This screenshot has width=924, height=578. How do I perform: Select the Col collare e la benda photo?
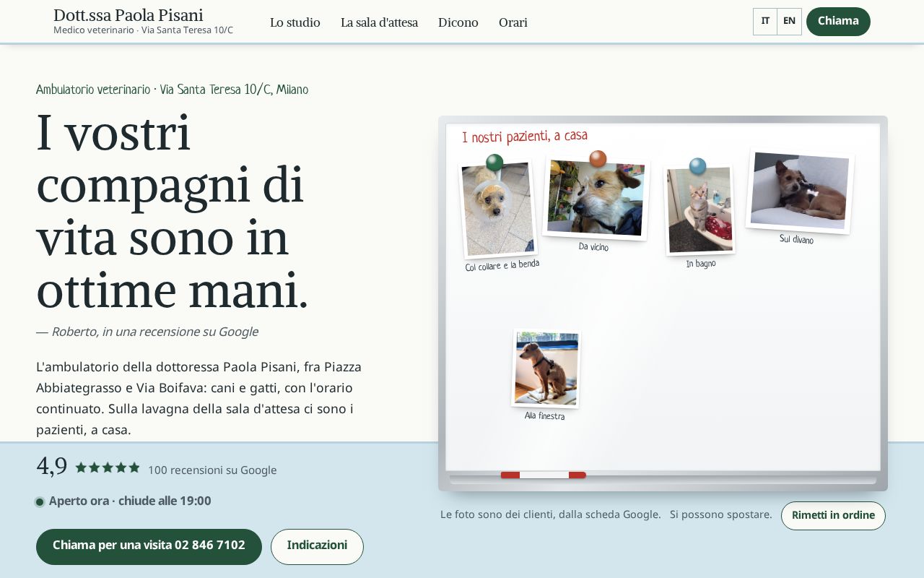497,210
